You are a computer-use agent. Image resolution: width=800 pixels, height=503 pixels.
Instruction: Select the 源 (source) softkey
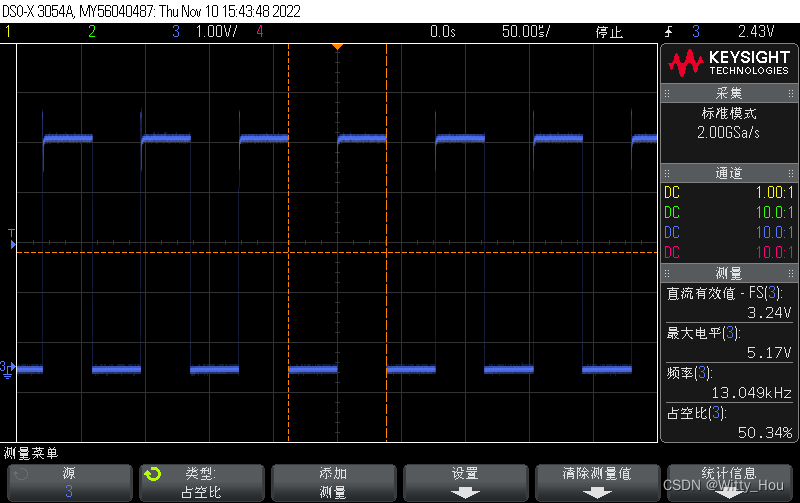(x=69, y=483)
